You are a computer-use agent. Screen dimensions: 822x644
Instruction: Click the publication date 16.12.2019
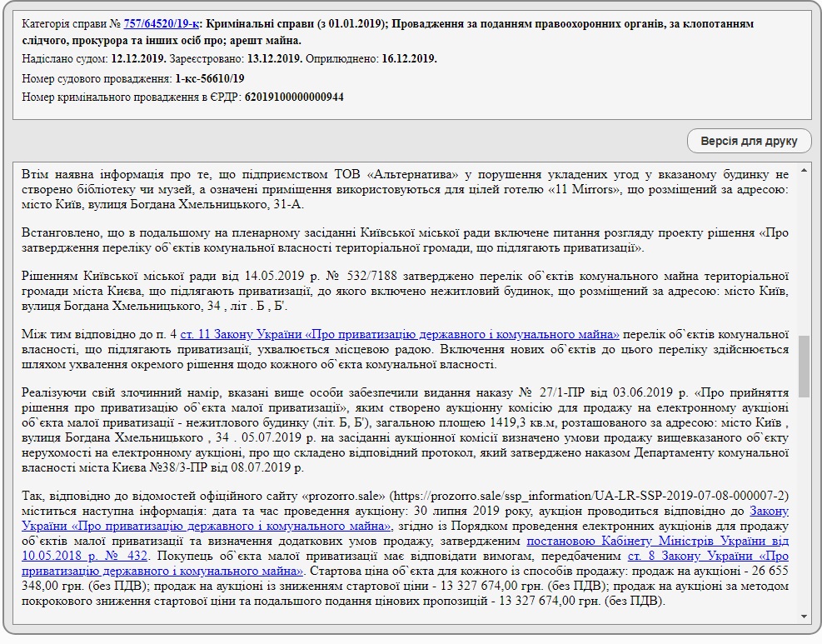[x=409, y=59]
